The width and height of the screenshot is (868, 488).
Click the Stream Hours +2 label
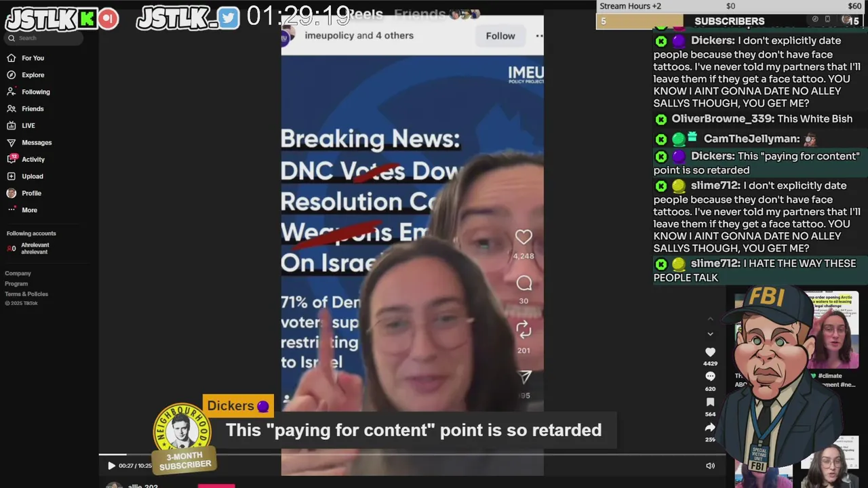coord(630,6)
